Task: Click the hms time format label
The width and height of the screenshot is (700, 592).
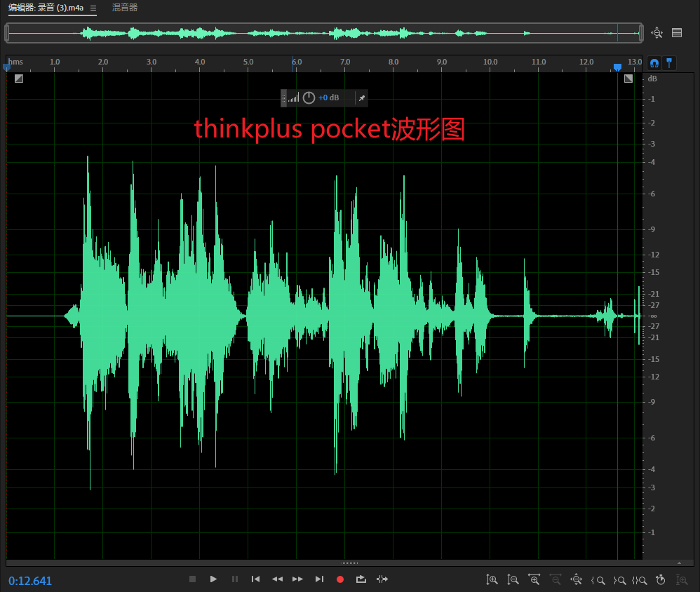Action: 15,62
